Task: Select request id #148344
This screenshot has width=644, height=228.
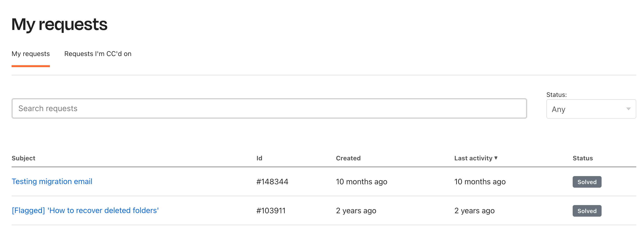Action: (x=272, y=182)
